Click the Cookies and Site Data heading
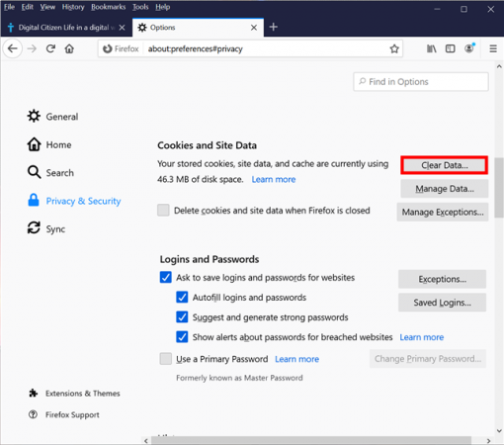Screen dimensions: 504x445 point(207,145)
